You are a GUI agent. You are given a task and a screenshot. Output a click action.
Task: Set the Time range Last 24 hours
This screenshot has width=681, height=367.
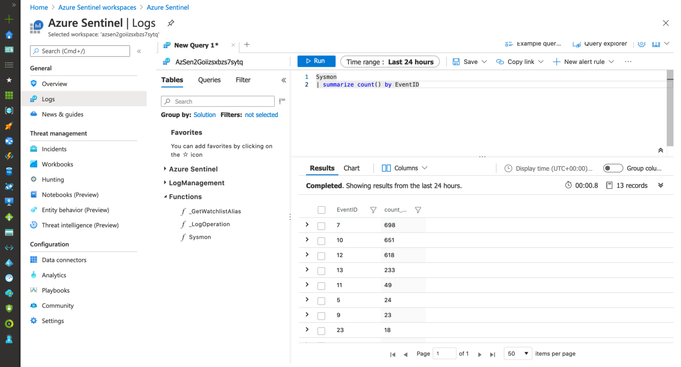[x=390, y=62]
